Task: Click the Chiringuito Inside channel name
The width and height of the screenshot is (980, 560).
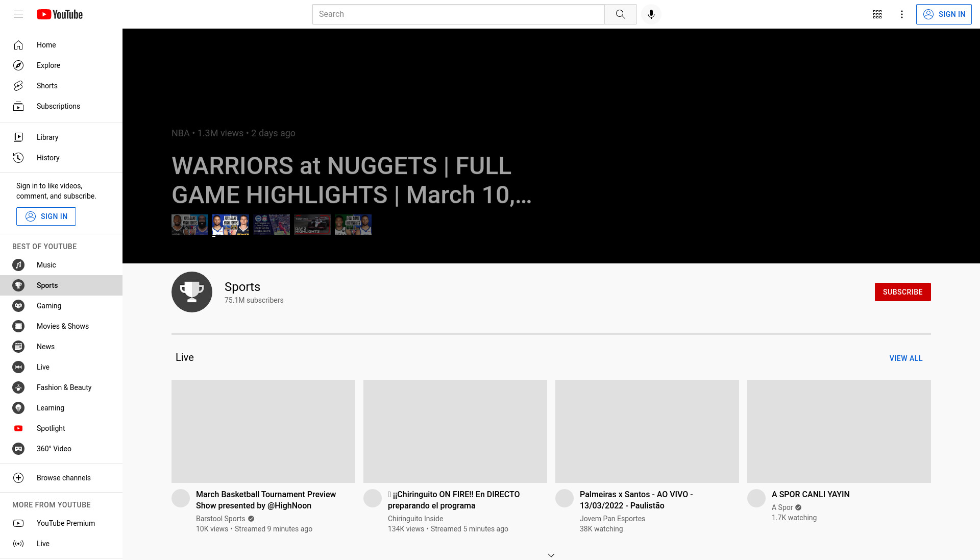Action: (x=415, y=519)
